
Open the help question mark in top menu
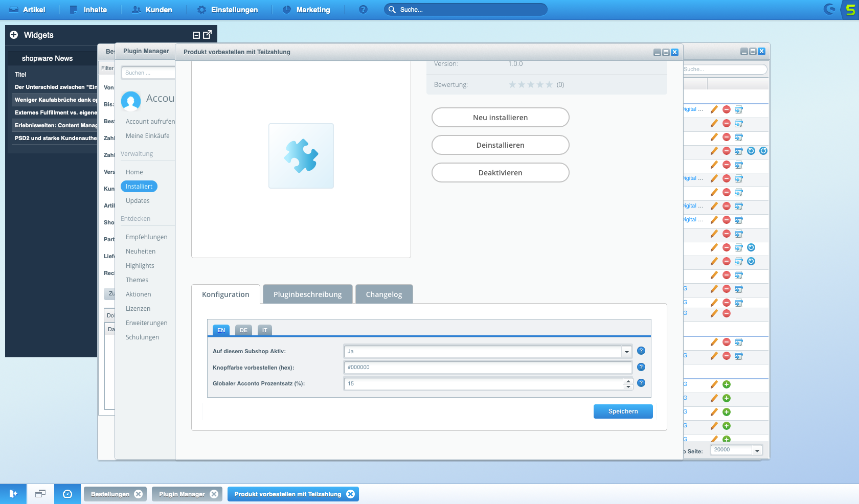[x=363, y=10]
